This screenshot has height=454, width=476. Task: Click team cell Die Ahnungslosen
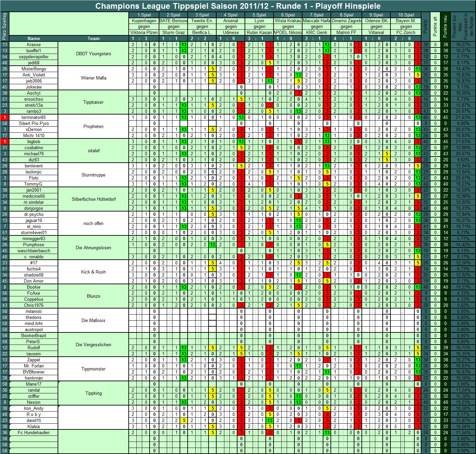point(93,248)
